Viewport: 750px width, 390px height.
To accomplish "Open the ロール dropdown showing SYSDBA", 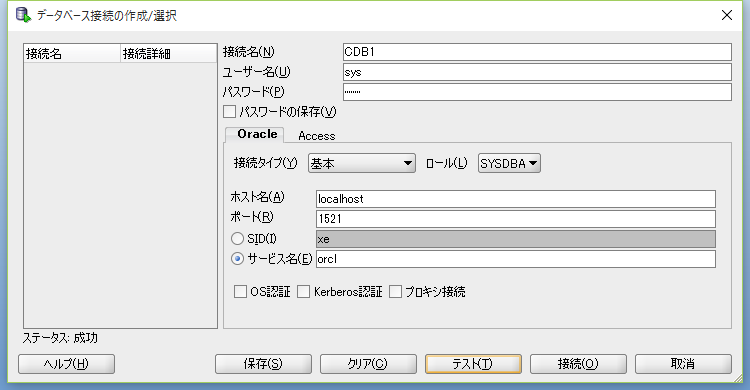I will coord(509,163).
